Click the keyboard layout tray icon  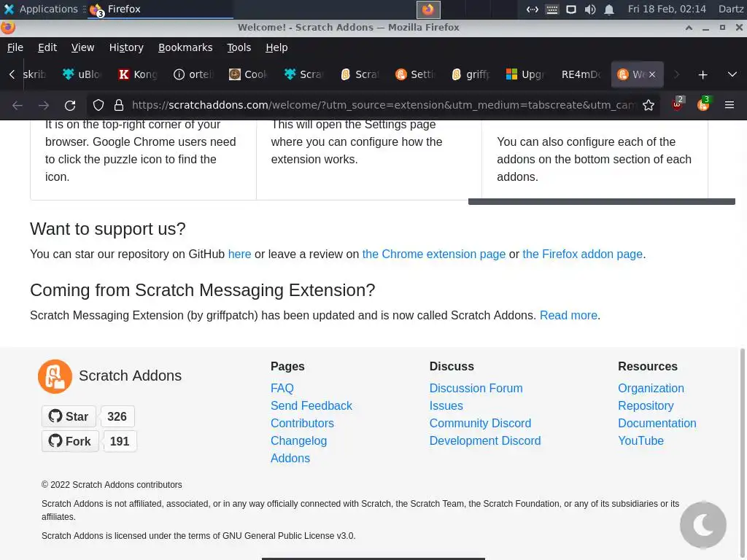click(551, 9)
